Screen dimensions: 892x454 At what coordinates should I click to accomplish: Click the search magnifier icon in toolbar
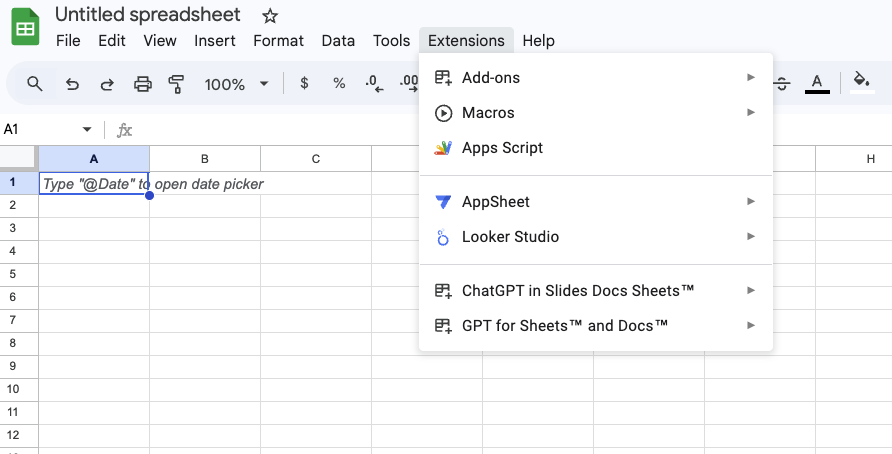point(35,84)
